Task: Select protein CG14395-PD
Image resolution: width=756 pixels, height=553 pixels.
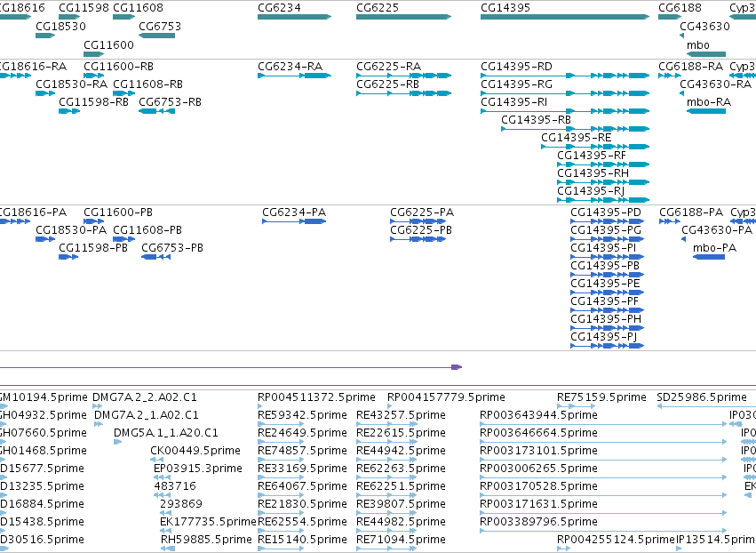Action: click(x=606, y=212)
